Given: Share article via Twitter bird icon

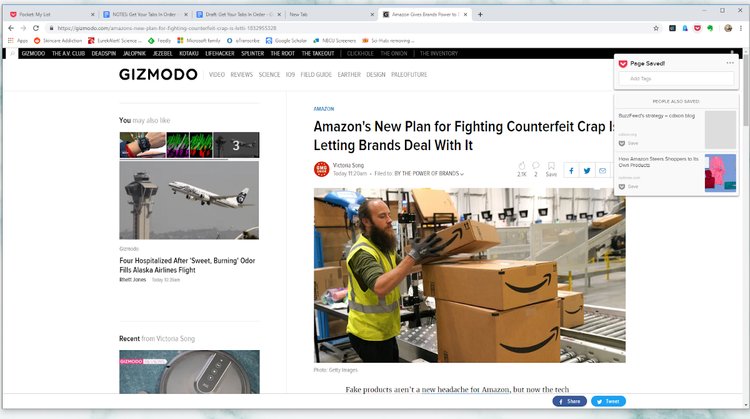Looking at the screenshot, I should point(587,171).
